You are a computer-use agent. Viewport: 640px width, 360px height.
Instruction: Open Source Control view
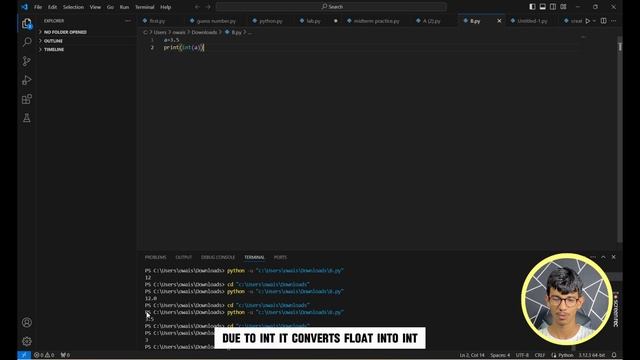coord(27,61)
